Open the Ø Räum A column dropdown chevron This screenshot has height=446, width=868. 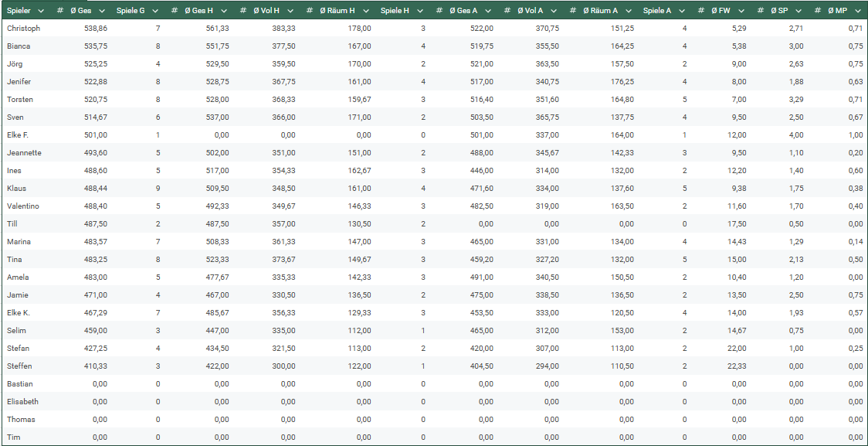[628, 11]
